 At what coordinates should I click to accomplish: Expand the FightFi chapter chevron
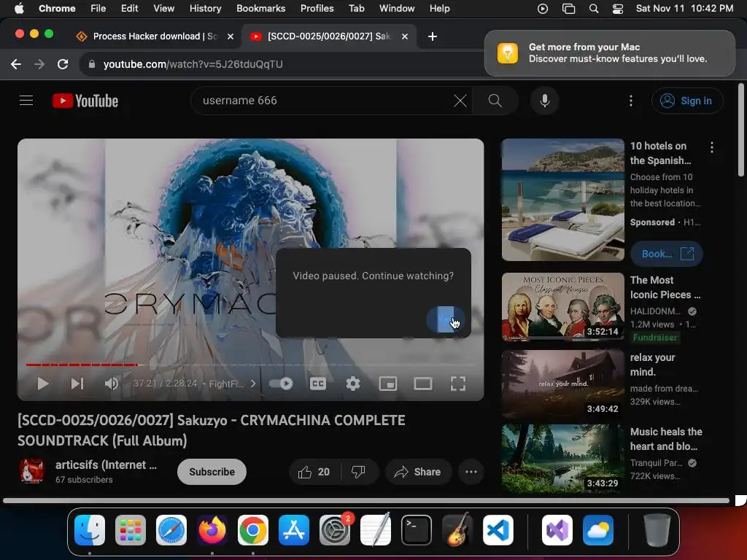pos(253,384)
